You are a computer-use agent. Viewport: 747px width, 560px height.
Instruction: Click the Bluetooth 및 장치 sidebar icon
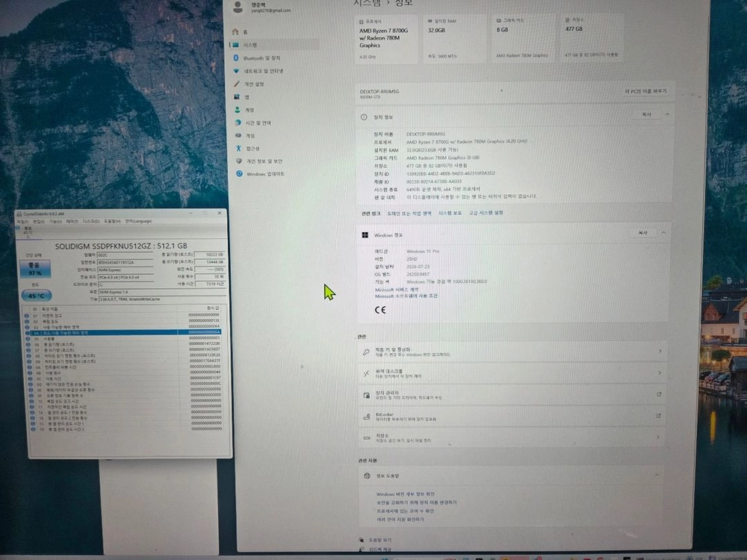coord(236,57)
